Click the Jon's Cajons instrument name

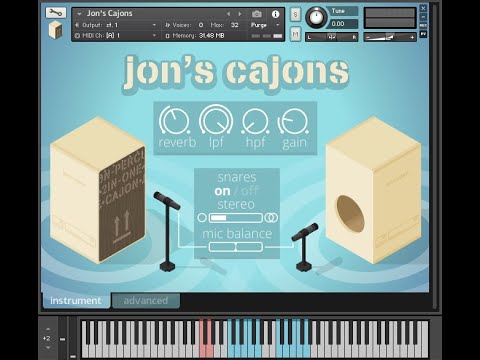click(109, 14)
